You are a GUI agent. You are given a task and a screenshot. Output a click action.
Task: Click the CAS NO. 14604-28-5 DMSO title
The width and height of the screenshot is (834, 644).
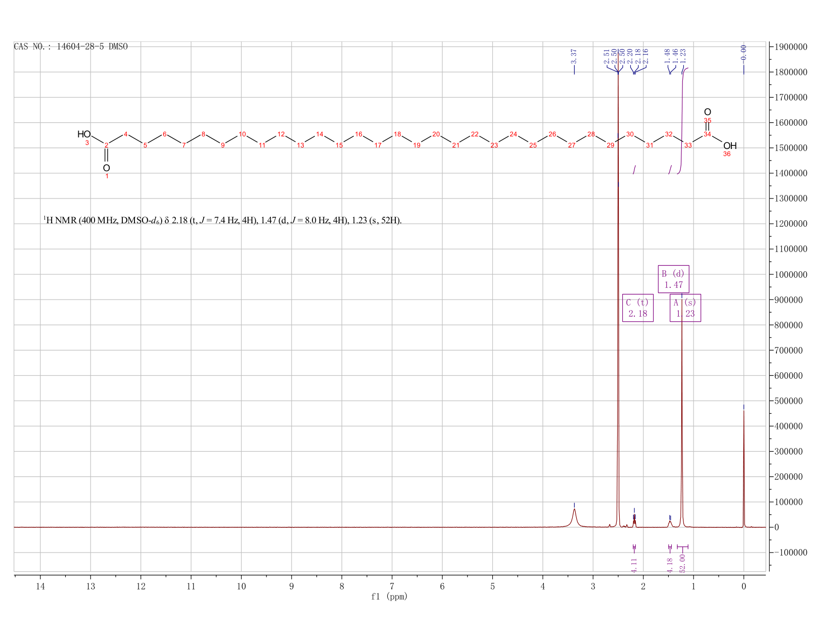(71, 46)
